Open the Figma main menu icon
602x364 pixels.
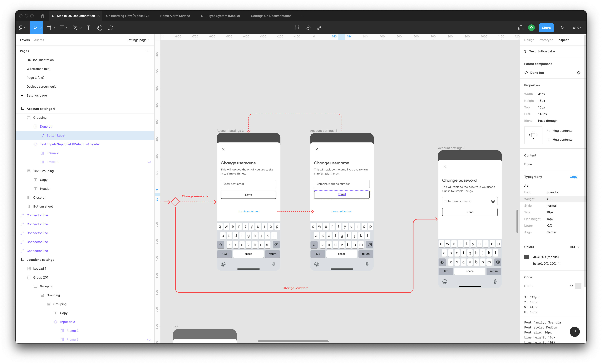[x=21, y=28]
